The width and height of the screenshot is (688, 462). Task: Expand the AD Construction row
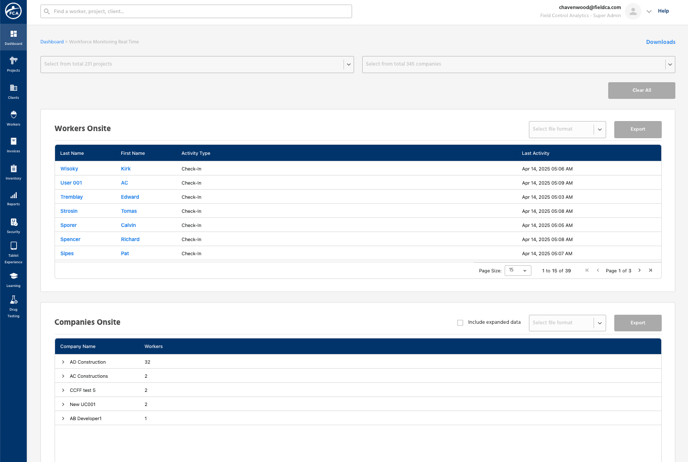coord(63,362)
